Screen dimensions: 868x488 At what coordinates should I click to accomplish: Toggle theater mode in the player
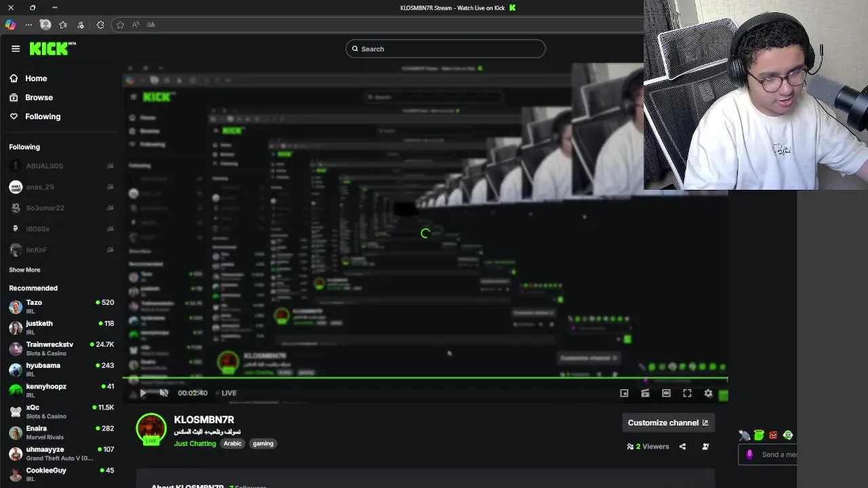click(x=666, y=393)
